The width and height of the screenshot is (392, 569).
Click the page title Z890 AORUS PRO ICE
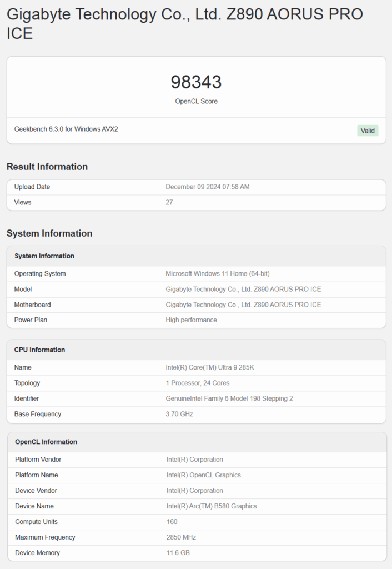(184, 24)
